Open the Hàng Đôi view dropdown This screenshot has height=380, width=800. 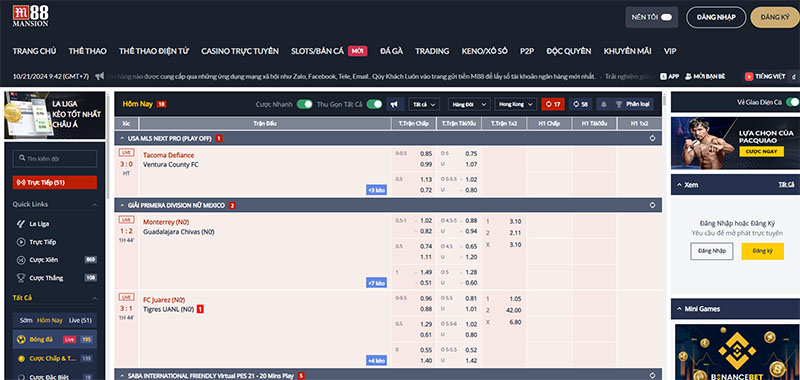click(x=469, y=104)
